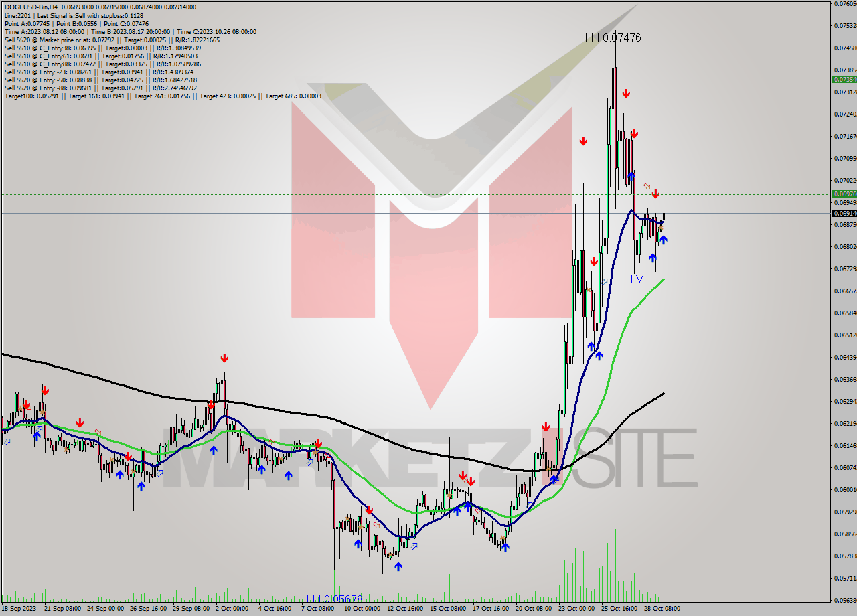Click the '20 Oct 08:00' time label
Viewport: 857px width, 616px height.
click(534, 609)
